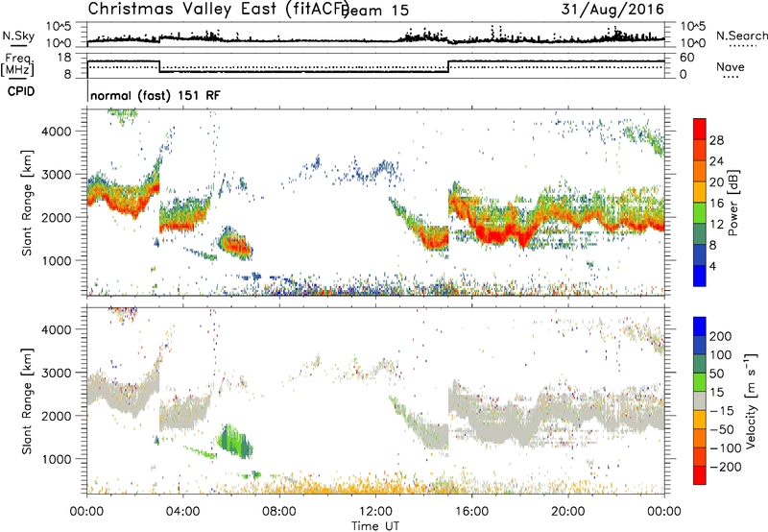Click the 'Nave' legend label
The image size is (768, 532).
(731, 66)
